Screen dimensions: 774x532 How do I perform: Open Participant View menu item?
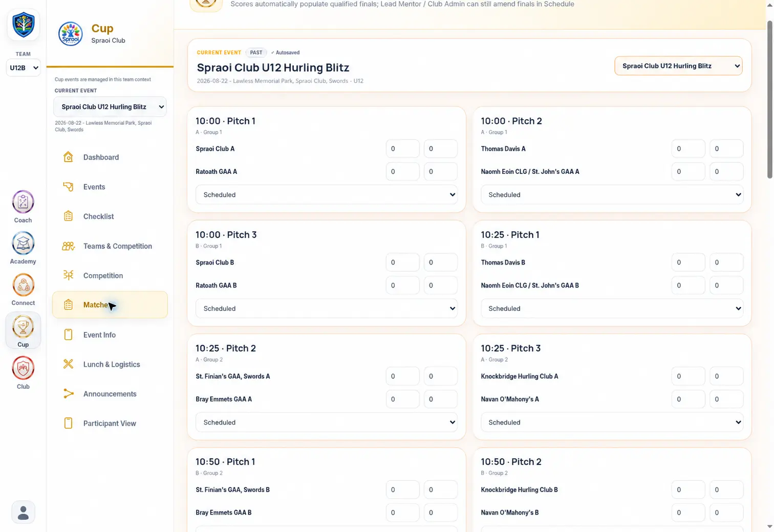(110, 423)
